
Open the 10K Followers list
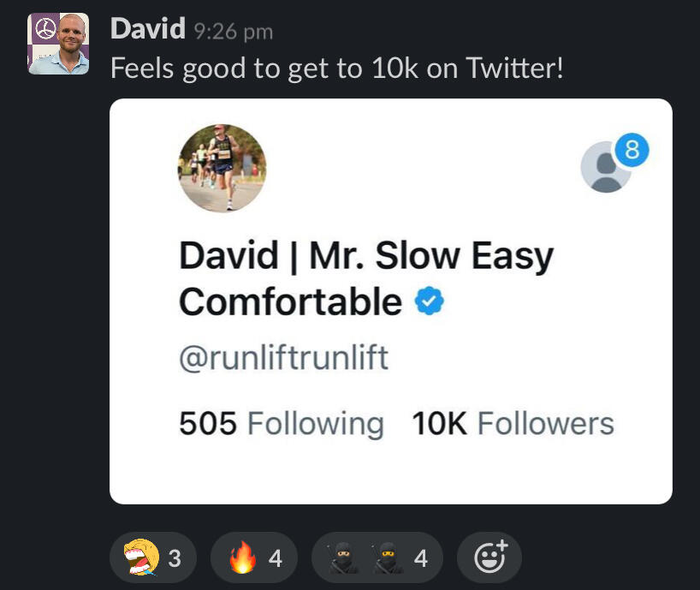513,424
